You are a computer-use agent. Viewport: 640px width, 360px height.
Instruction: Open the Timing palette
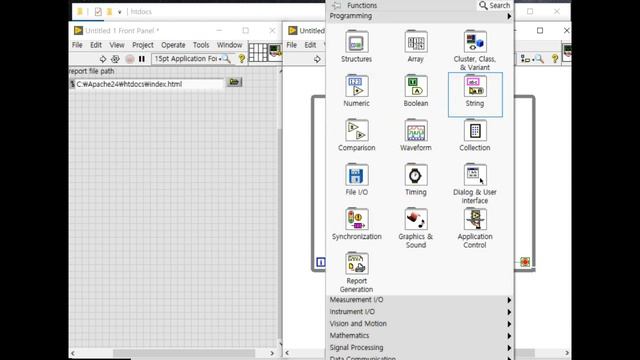[x=416, y=180]
